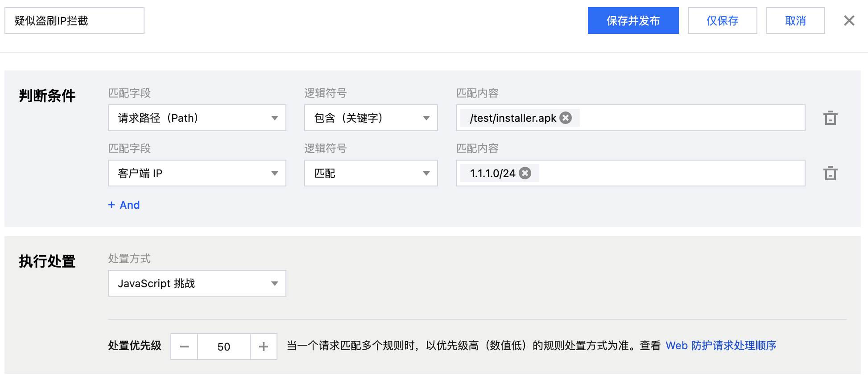Delete the client IP condition row
868x380 pixels.
(830, 173)
